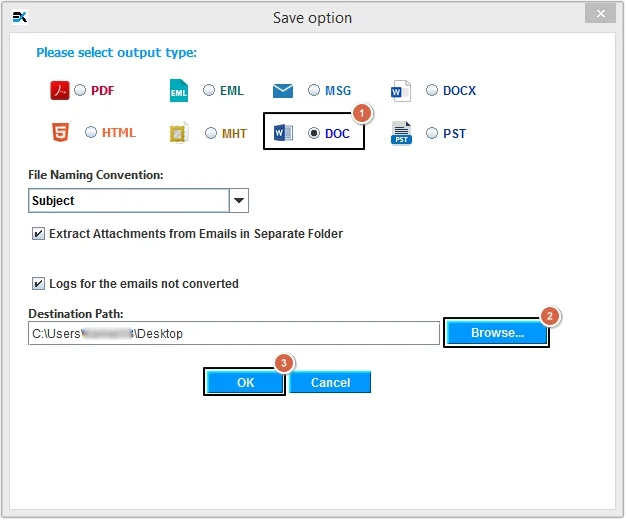Click the Browse... button
Image resolution: width=626 pixels, height=520 pixels.
coord(497,333)
